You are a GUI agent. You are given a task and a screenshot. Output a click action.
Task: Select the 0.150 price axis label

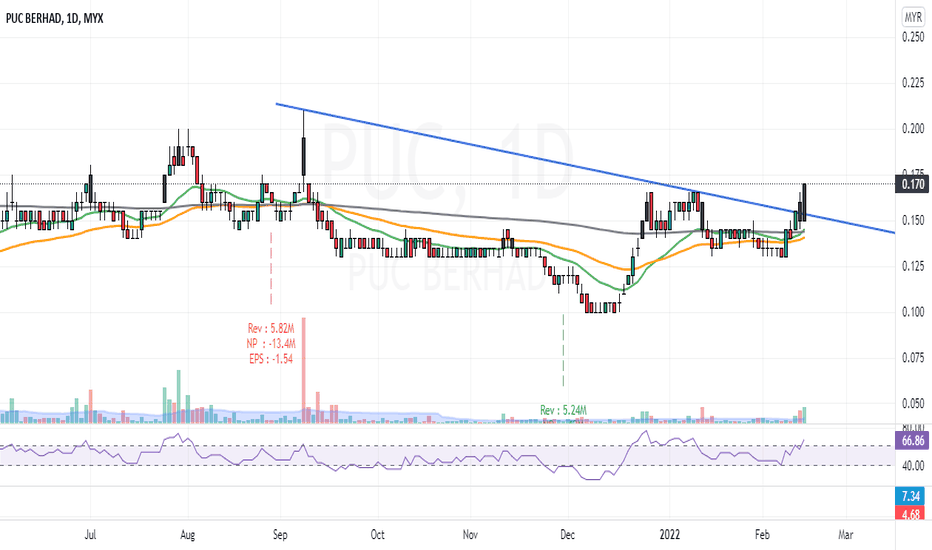pos(913,221)
